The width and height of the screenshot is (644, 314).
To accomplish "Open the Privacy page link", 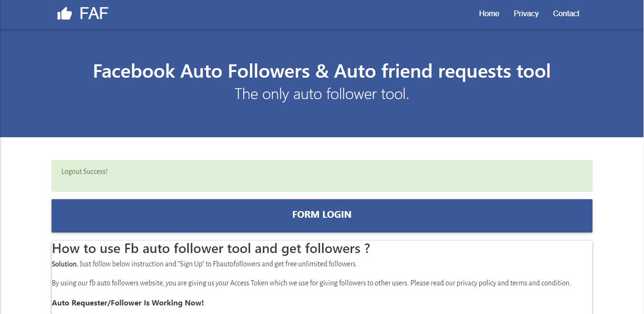I will click(x=526, y=13).
